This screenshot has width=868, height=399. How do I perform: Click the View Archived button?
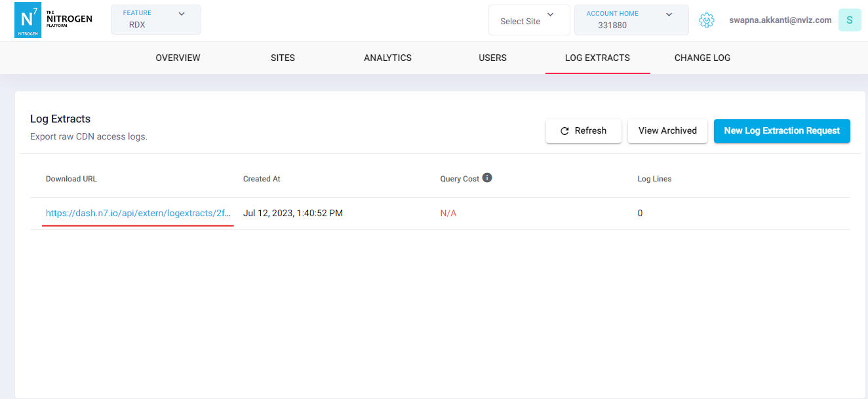pos(667,130)
